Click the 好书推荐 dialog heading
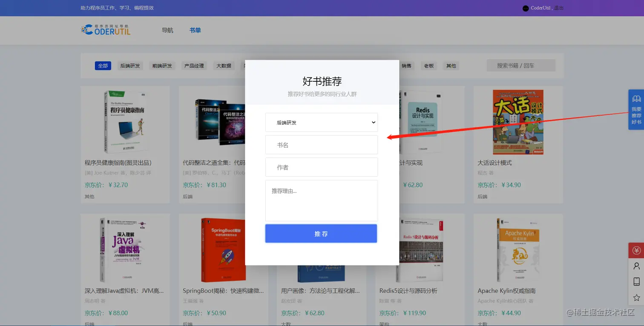Viewport: 644px width, 326px height. pyautogui.click(x=322, y=81)
